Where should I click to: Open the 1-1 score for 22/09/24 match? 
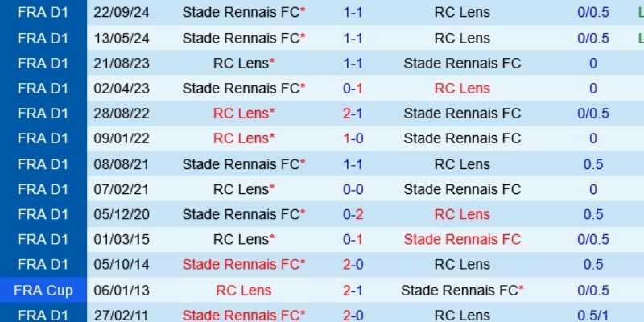pos(353,12)
